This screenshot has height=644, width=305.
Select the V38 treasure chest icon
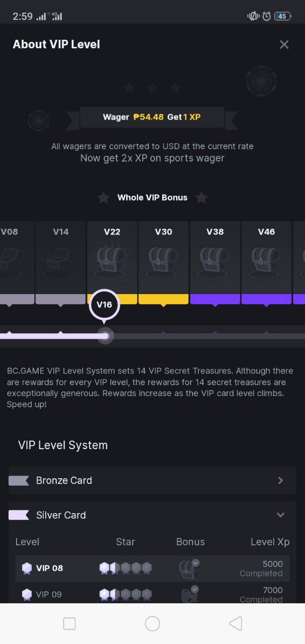[215, 261]
